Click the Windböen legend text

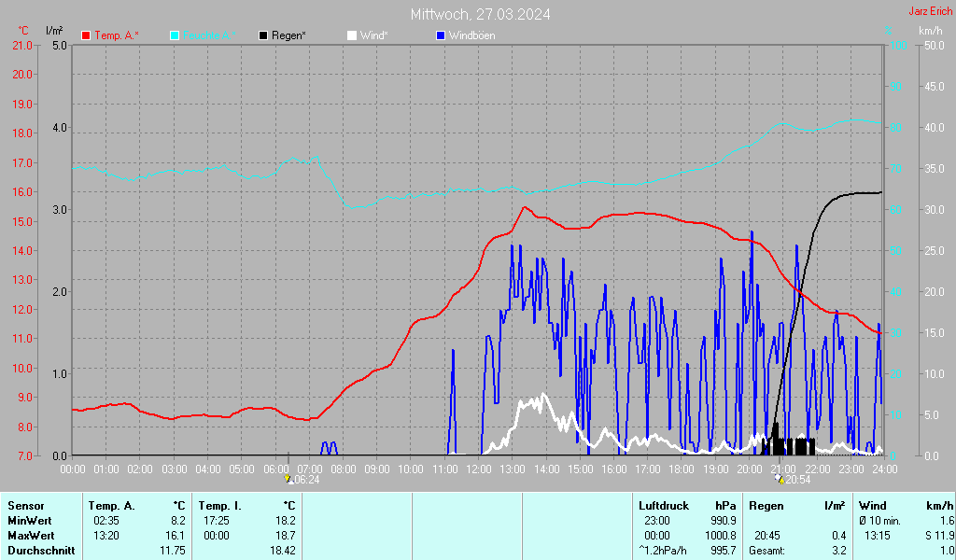click(472, 35)
